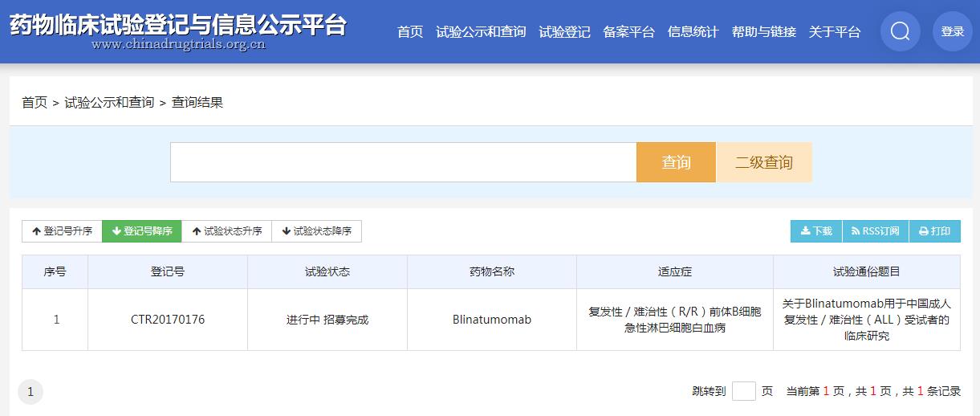The width and height of the screenshot is (980, 416).
Task: Sort by 试验状态升序
Action: click(227, 231)
